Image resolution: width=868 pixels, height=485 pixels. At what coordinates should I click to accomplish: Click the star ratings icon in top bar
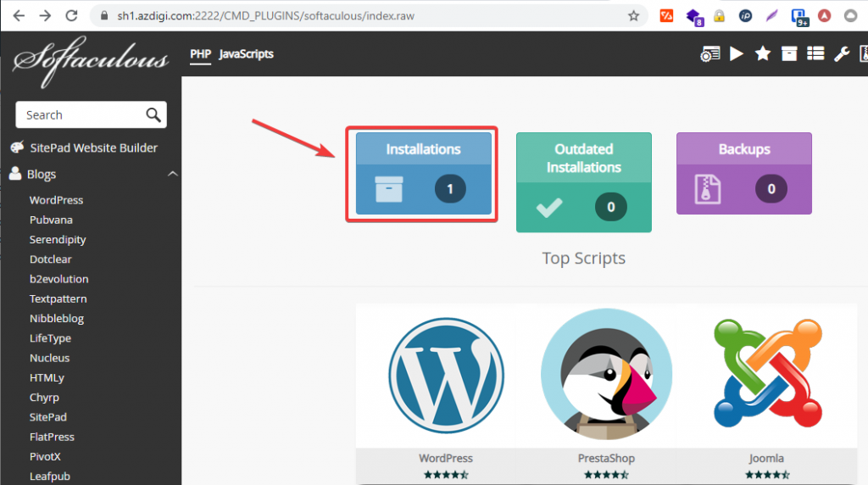pos(763,53)
